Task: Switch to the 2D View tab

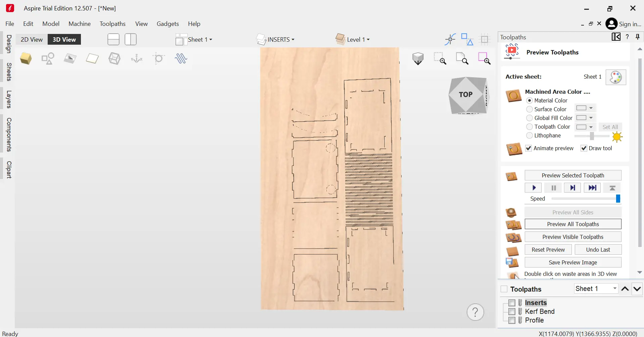Action: [32, 39]
